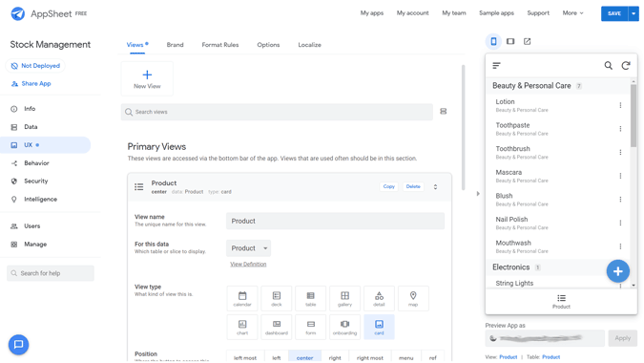Click the sync refresh icon in preview

626,65
